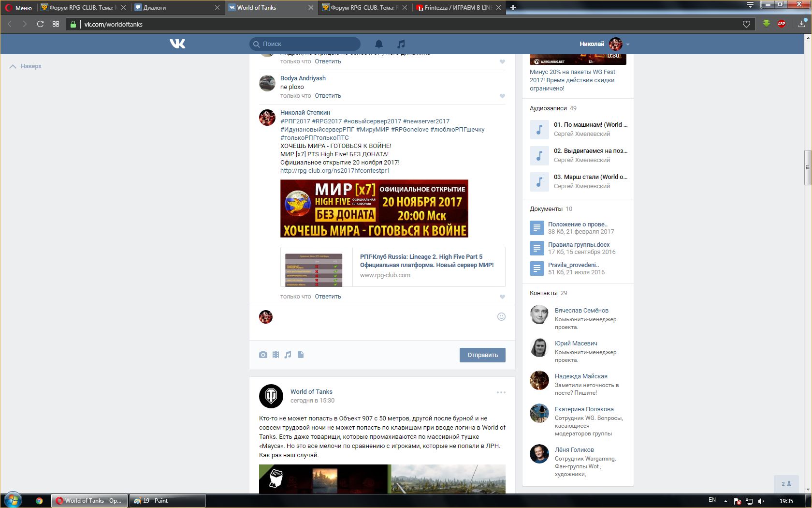Viewport: 812px width, 508px height.
Task: Open a new browser tab
Action: [513, 7]
